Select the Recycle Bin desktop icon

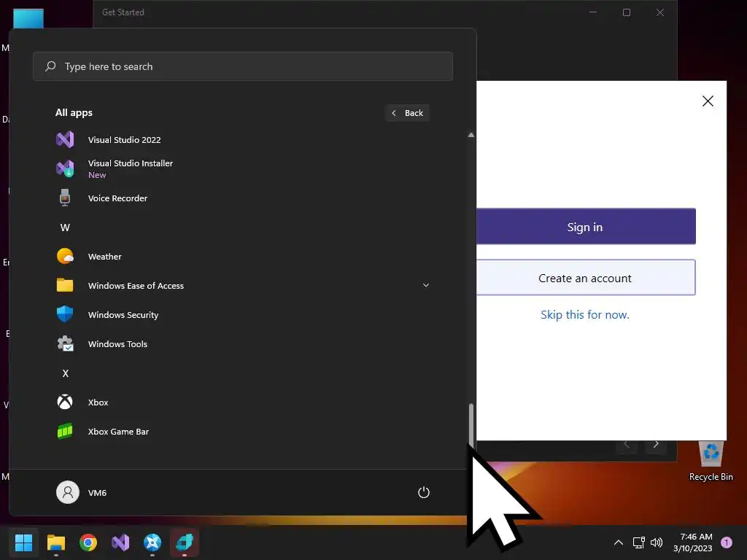click(711, 461)
